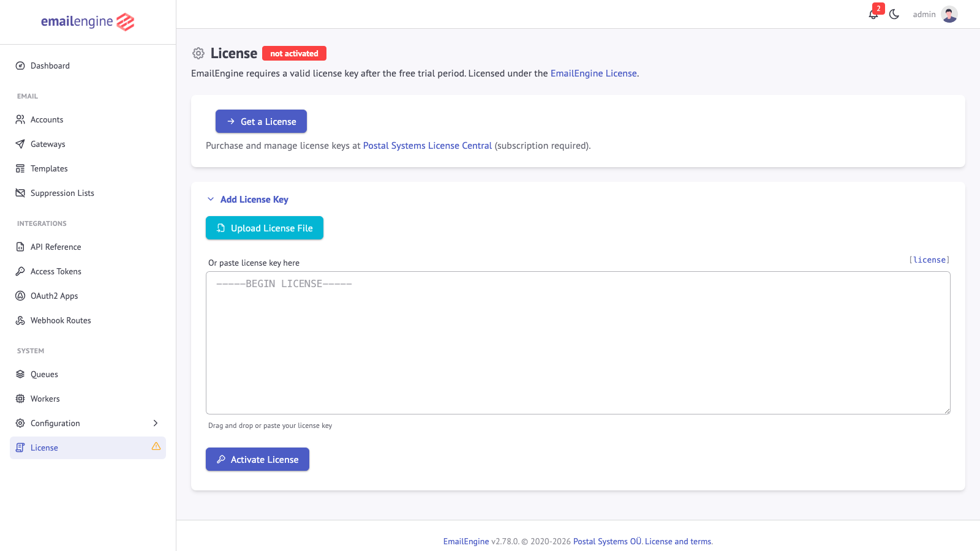Click the gear icon beside License heading

click(x=198, y=53)
